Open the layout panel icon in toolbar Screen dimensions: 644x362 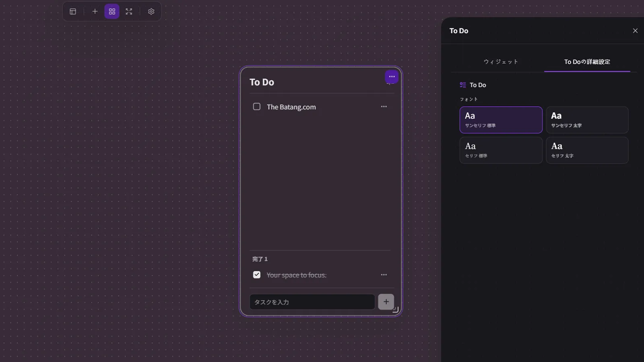(x=73, y=11)
